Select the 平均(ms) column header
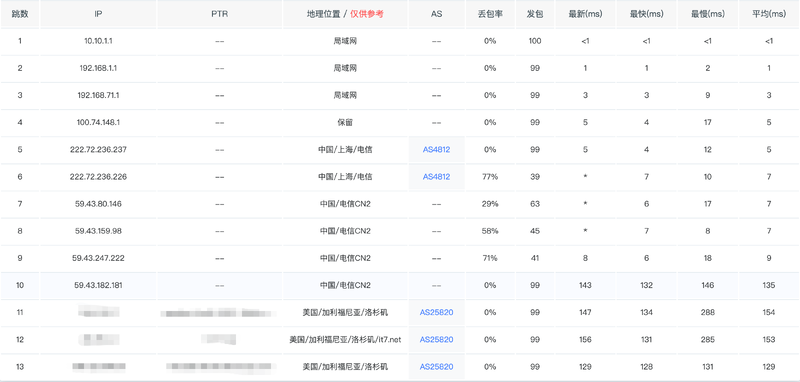800x382 pixels. pyautogui.click(x=769, y=14)
